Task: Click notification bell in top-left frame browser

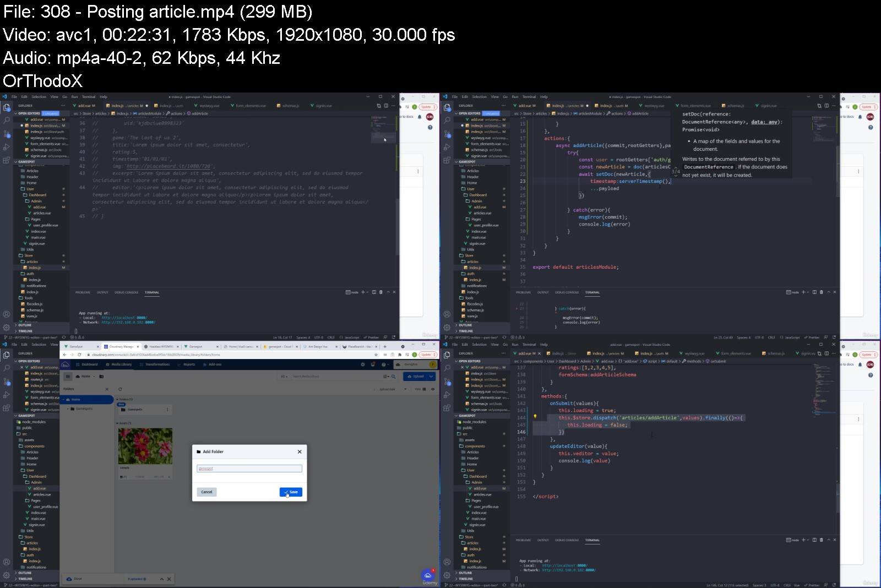Action: [x=420, y=117]
